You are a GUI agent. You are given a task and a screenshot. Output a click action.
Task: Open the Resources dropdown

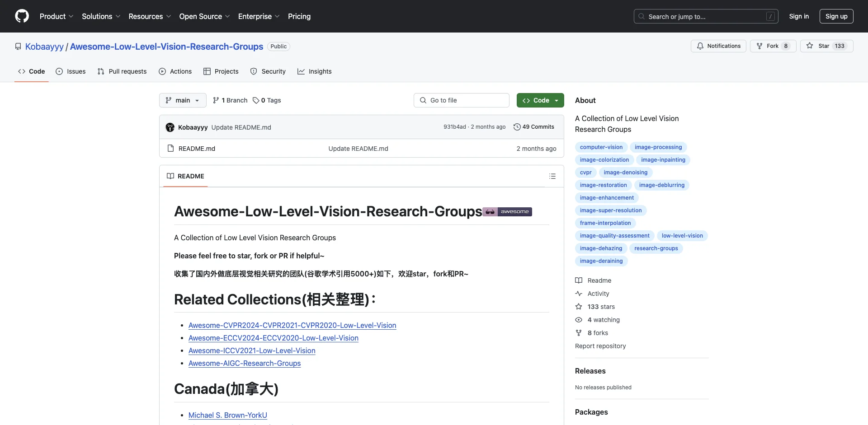click(150, 16)
